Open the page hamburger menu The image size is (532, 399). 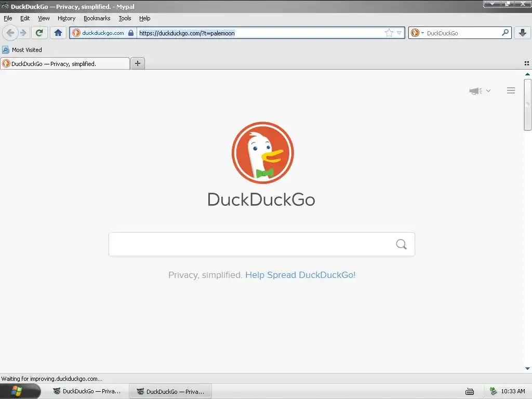(511, 90)
